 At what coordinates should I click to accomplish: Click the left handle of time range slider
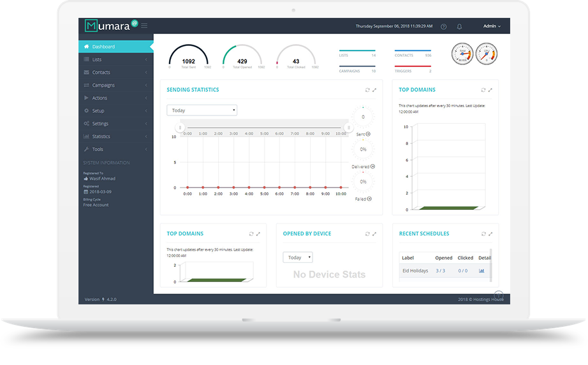click(180, 128)
